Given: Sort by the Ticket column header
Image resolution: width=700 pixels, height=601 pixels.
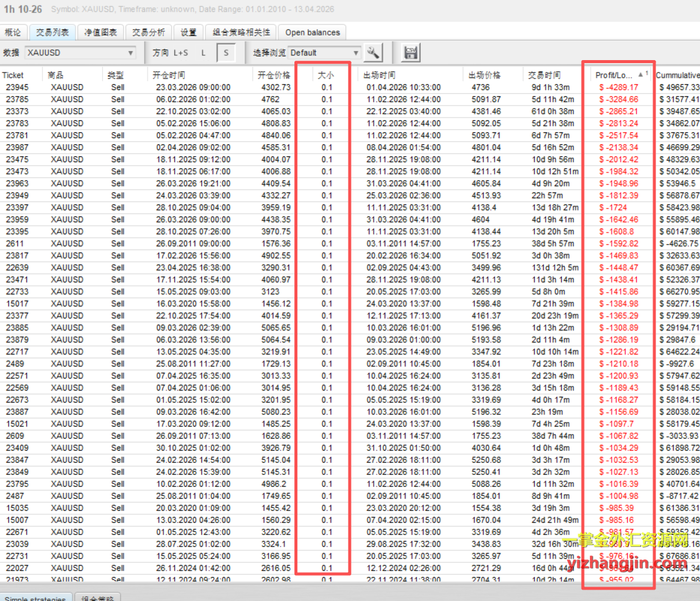Looking at the screenshot, I should [13, 75].
